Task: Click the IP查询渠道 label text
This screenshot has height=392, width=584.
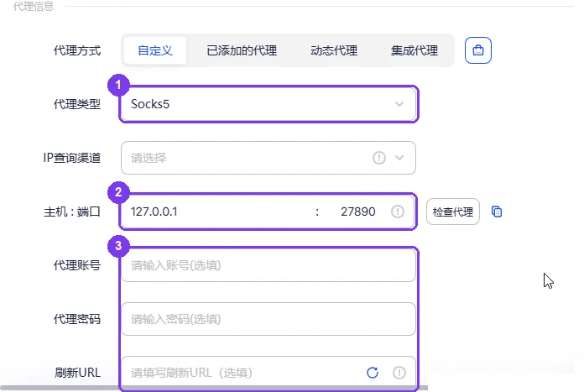Action: (72, 158)
